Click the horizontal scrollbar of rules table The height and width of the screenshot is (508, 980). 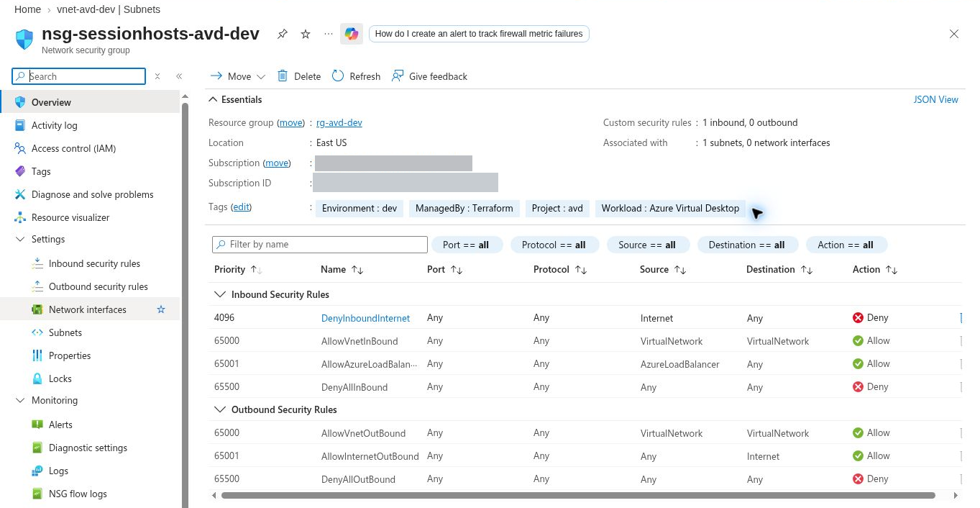tap(578, 495)
